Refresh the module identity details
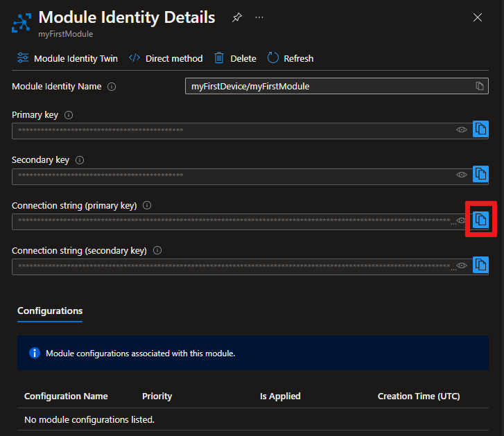This screenshot has width=504, height=436. point(290,58)
